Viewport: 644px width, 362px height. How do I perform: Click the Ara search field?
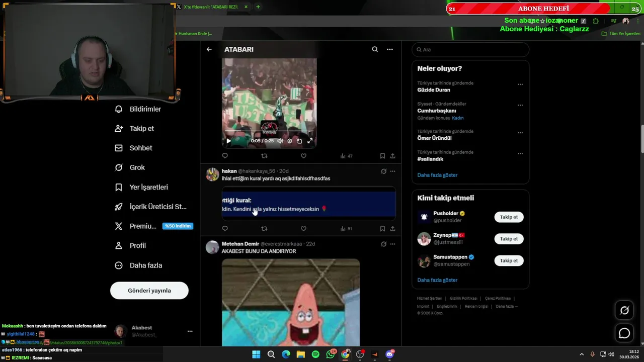click(x=470, y=50)
